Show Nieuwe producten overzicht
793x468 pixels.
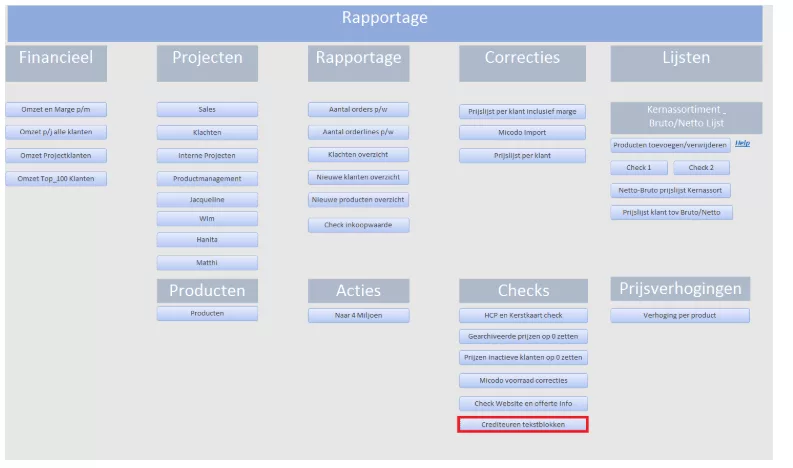359,200
